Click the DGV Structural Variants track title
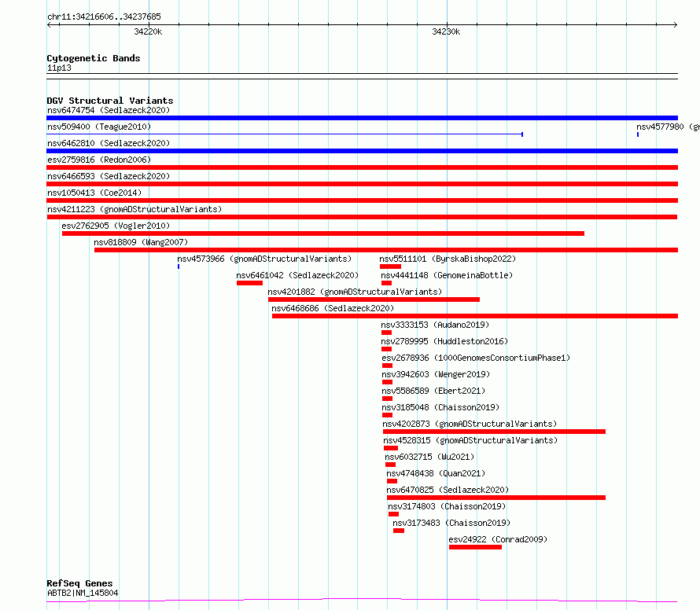Viewport: 700px width, 610px height. [110, 101]
